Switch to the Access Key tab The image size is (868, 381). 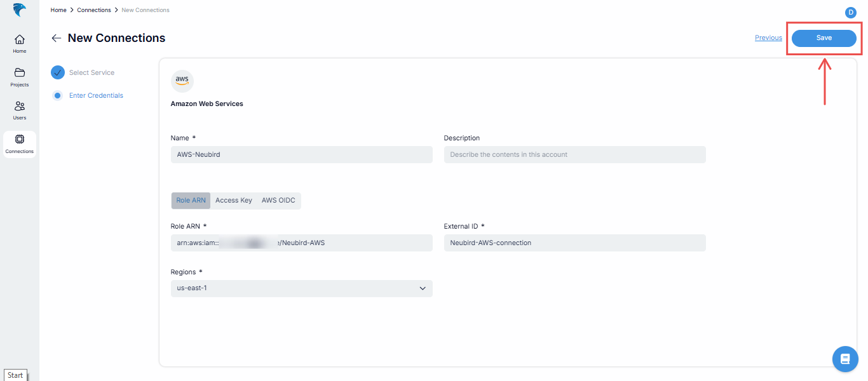click(x=234, y=200)
